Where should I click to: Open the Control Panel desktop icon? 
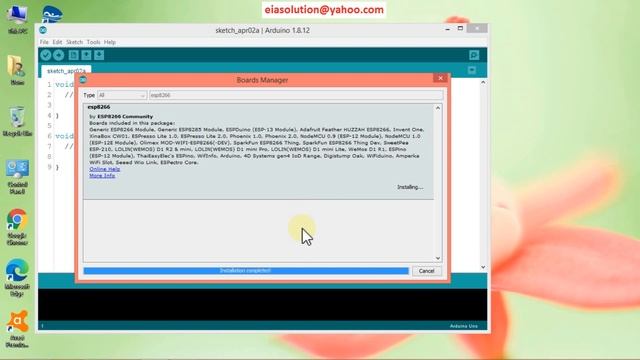click(x=17, y=176)
